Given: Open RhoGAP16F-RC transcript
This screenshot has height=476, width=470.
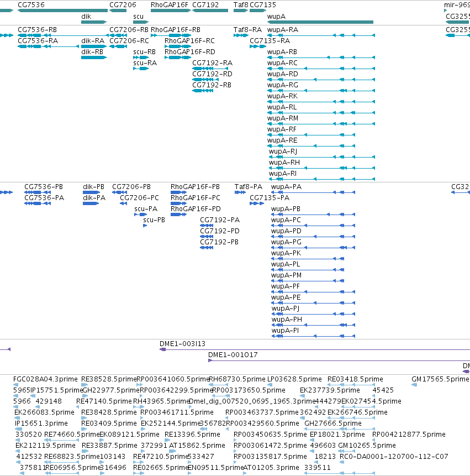Looking at the screenshot, I should click(x=189, y=41).
